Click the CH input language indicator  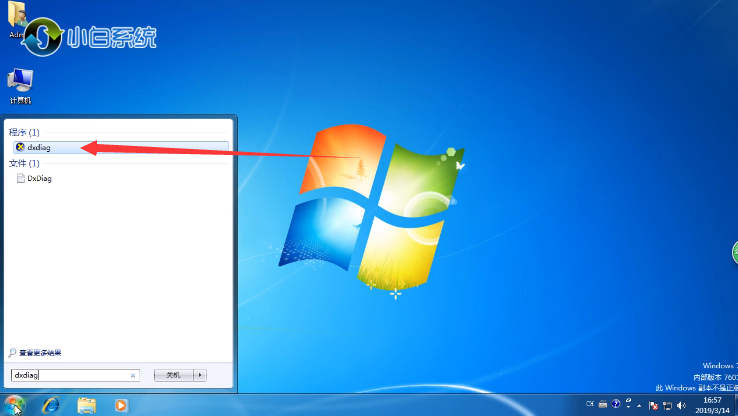590,404
